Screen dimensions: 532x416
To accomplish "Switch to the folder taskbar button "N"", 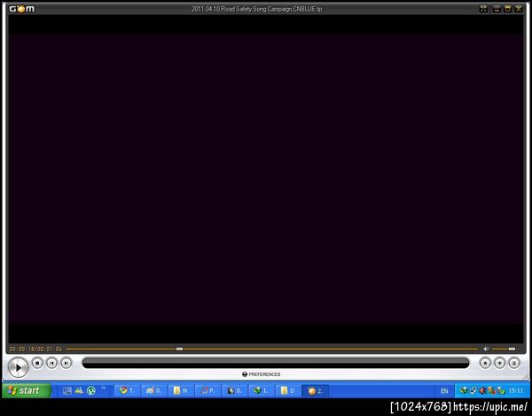I will pyautogui.click(x=181, y=390).
